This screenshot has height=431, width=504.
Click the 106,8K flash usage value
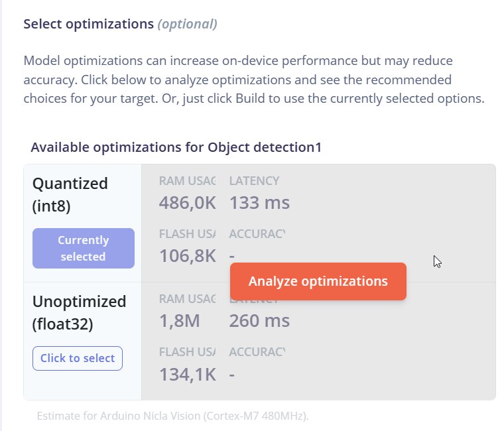pyautogui.click(x=187, y=255)
